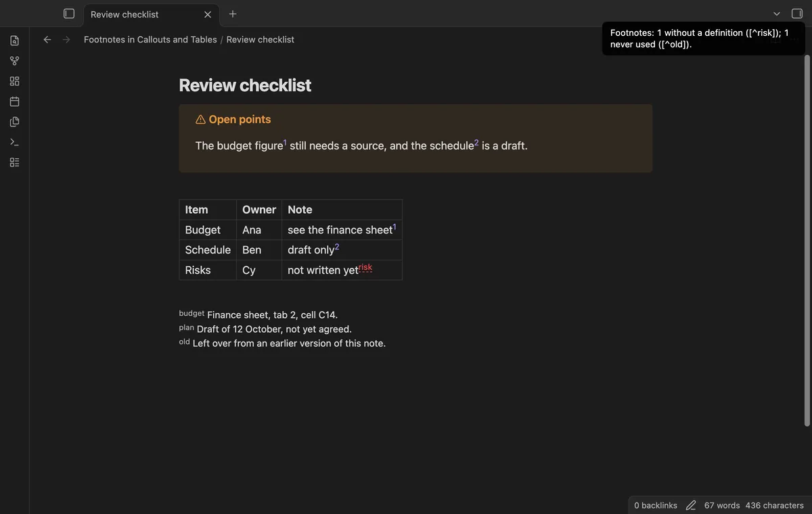The image size is (812, 514).
Task: Click the 'not written yet' cell text
Action: coord(323,270)
